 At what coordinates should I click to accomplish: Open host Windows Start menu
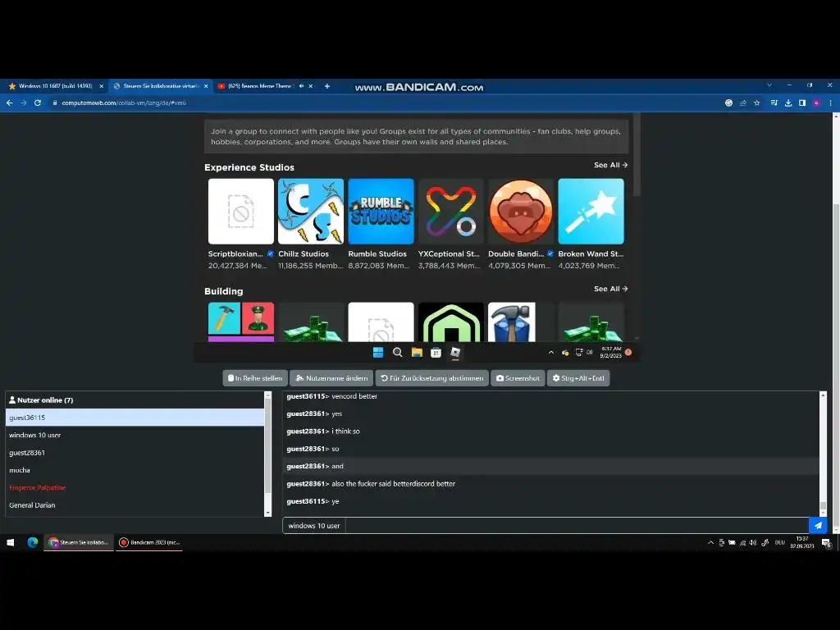tap(10, 543)
